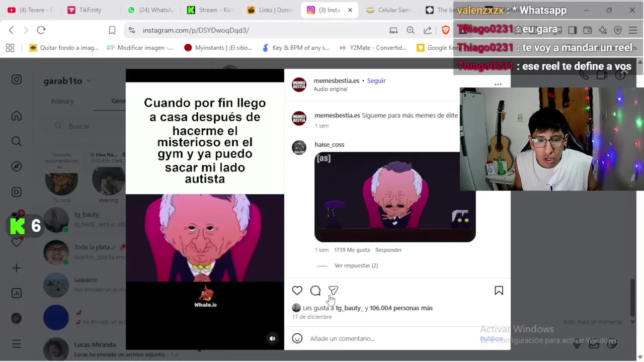Open the emoji picker in the comment box
Image resolution: width=644 pixels, height=362 pixels.
pos(297,338)
